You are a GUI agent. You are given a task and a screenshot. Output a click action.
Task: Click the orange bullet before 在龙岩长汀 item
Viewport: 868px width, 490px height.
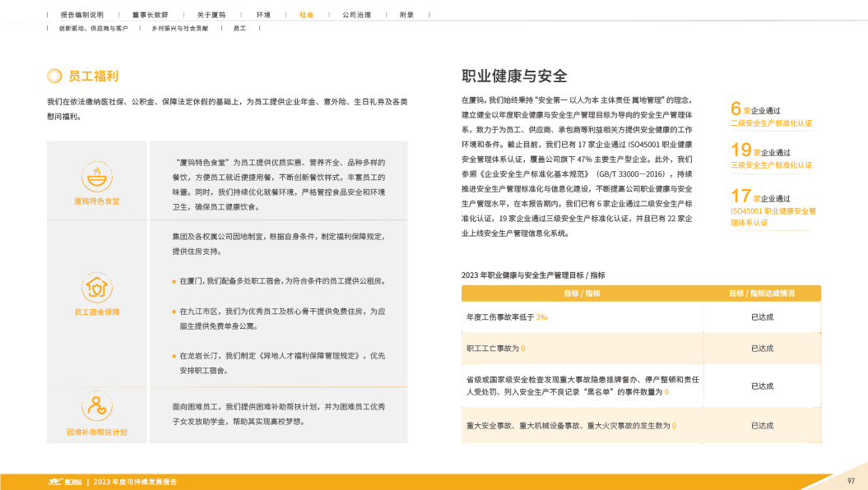(x=174, y=356)
